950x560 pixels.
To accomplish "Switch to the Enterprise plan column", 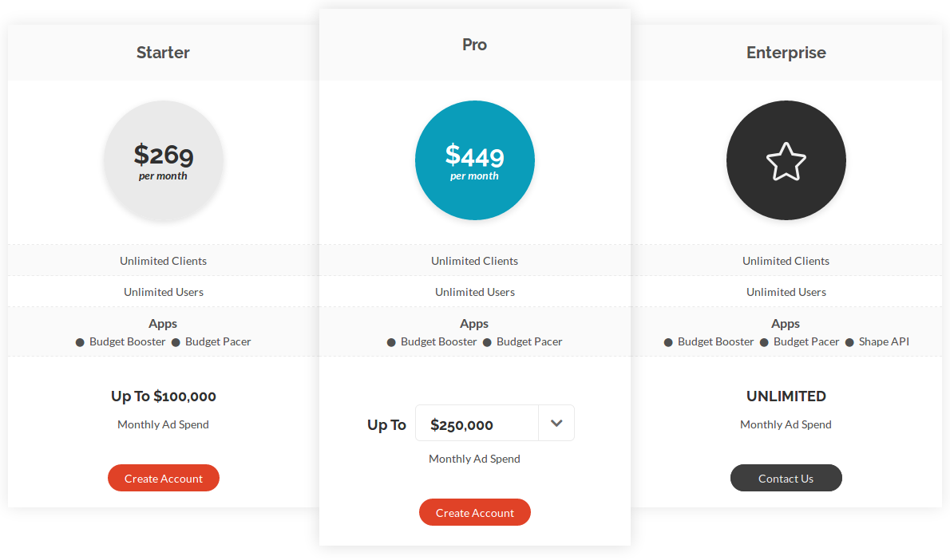I will pos(786,53).
